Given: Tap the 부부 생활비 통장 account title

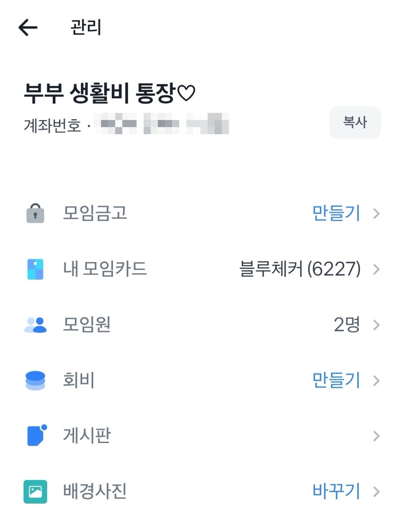Looking at the screenshot, I should [109, 94].
